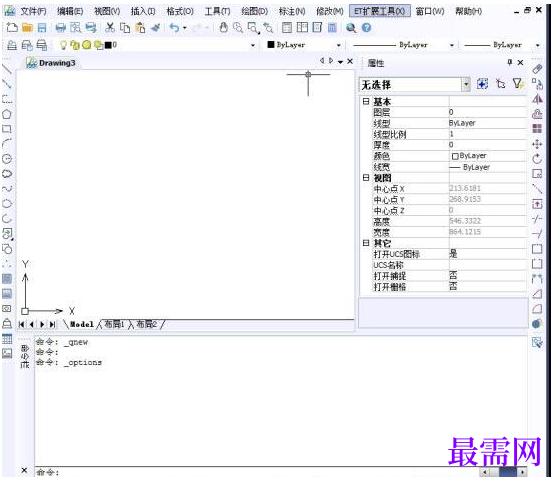
Task: Activate the Pan hand tool
Action: click(224, 28)
